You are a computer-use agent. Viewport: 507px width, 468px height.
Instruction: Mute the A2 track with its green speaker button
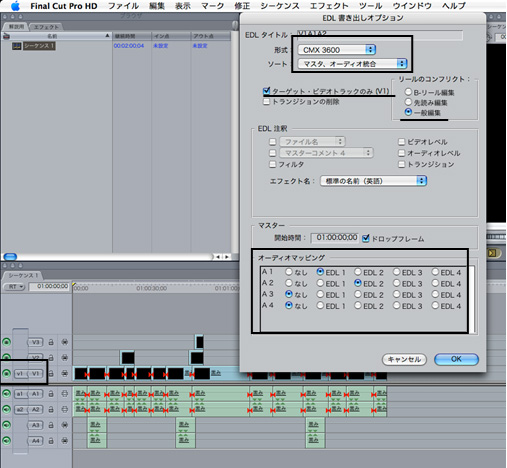click(6, 409)
